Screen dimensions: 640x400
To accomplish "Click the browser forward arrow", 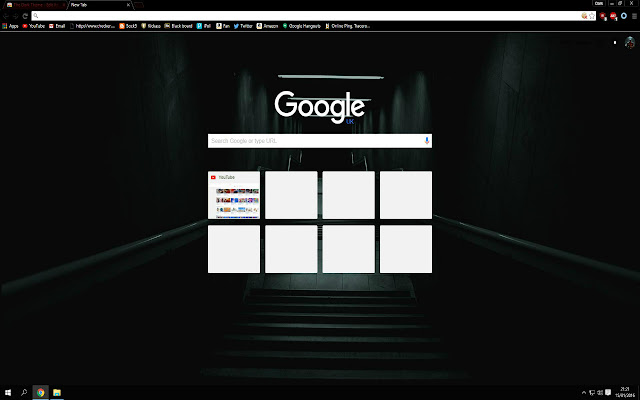I will (x=16, y=16).
